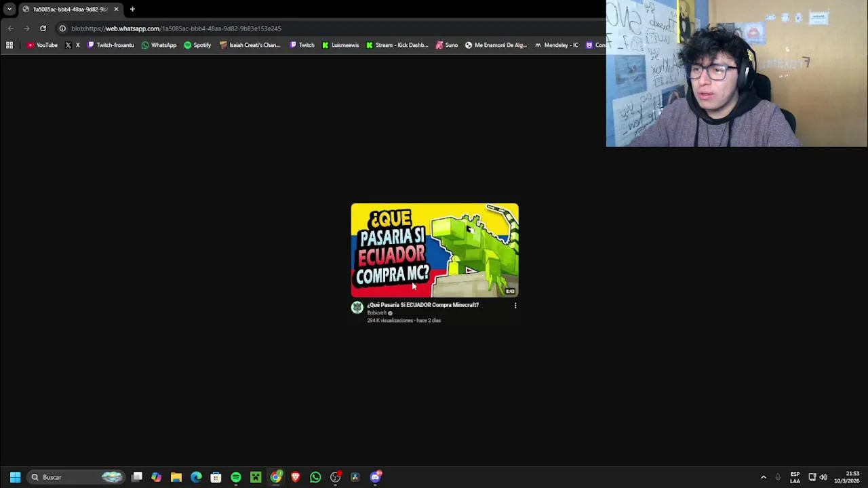
Task: View site information icon in address bar
Action: click(x=62, y=28)
